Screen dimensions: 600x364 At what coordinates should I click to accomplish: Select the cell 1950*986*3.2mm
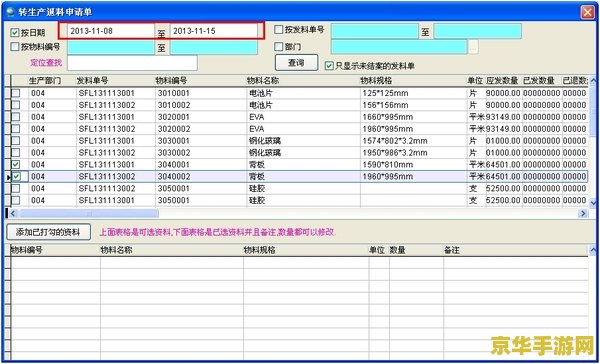(413, 153)
